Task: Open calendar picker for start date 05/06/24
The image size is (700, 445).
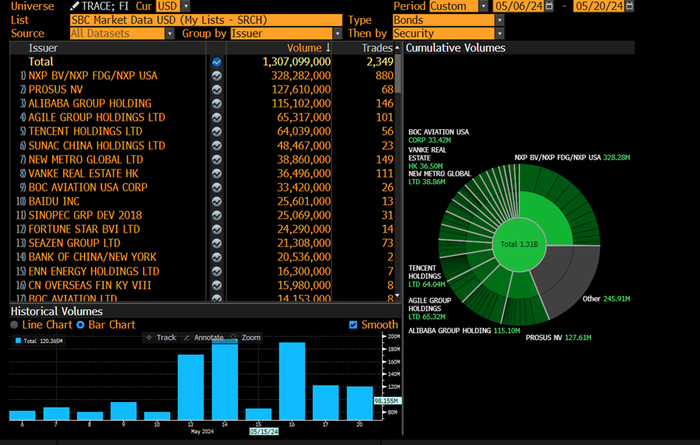Action: (551, 6)
